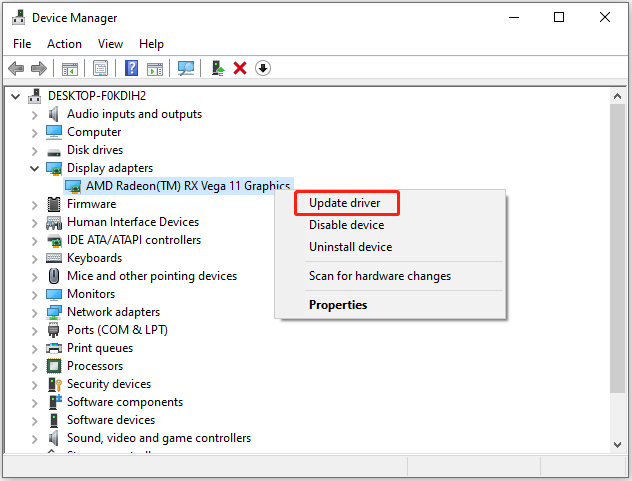Expand Audio inputs and outputs node

35,115
